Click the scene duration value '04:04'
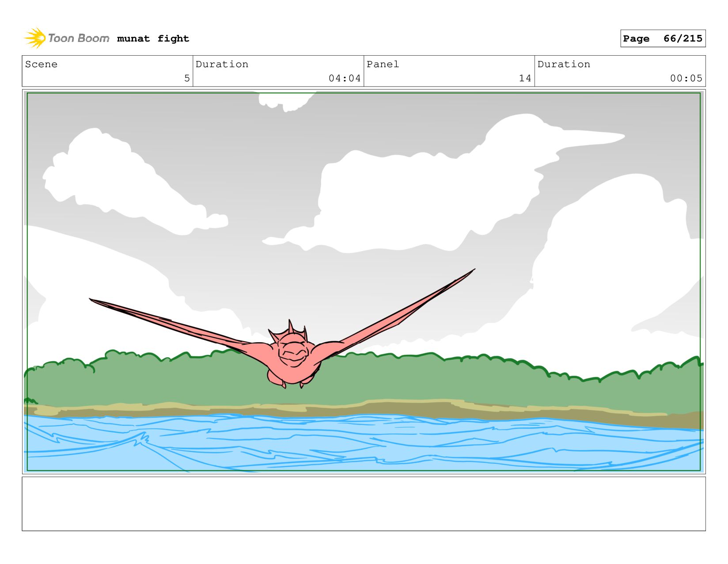This screenshot has width=728, height=564. [345, 78]
